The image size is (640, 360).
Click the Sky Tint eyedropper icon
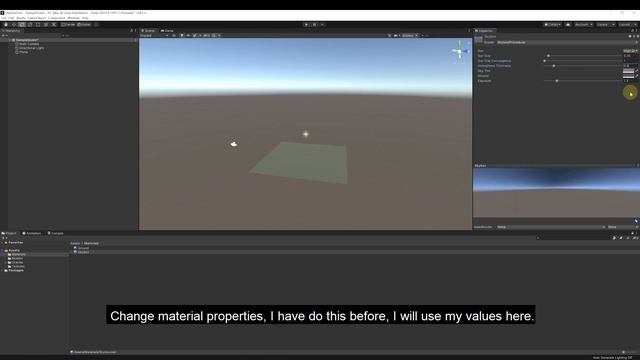637,71
